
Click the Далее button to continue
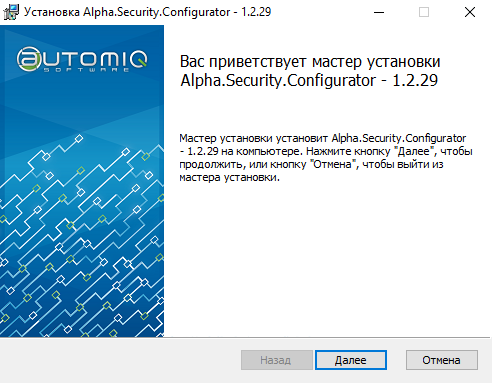(x=351, y=360)
